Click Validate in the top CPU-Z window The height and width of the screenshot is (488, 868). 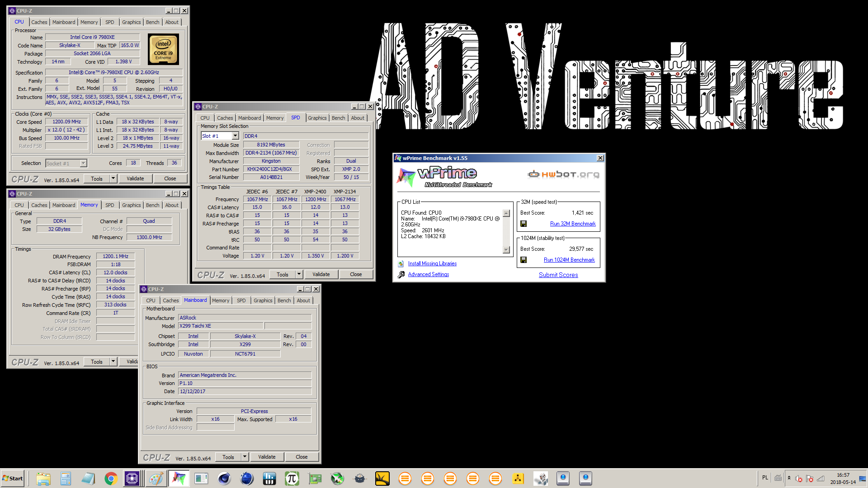pos(135,179)
